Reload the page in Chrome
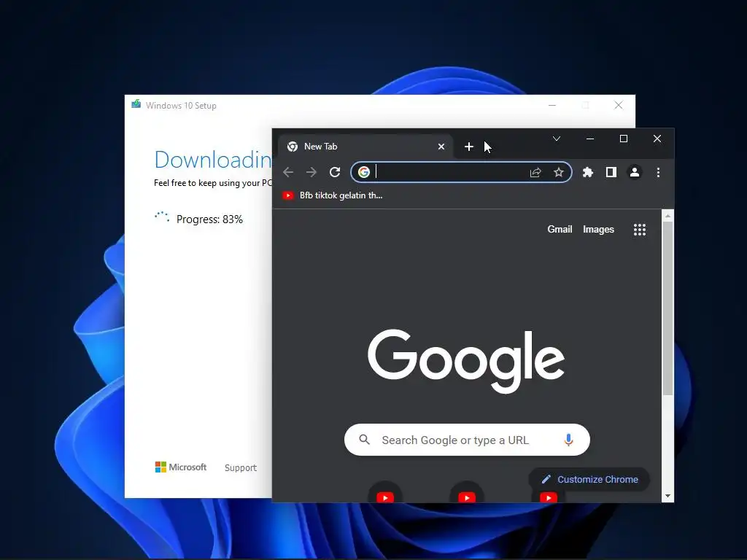The height and width of the screenshot is (560, 747). (335, 172)
